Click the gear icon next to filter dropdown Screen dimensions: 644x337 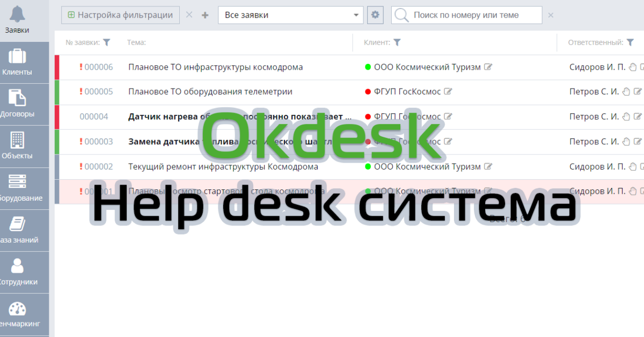pyautogui.click(x=375, y=15)
